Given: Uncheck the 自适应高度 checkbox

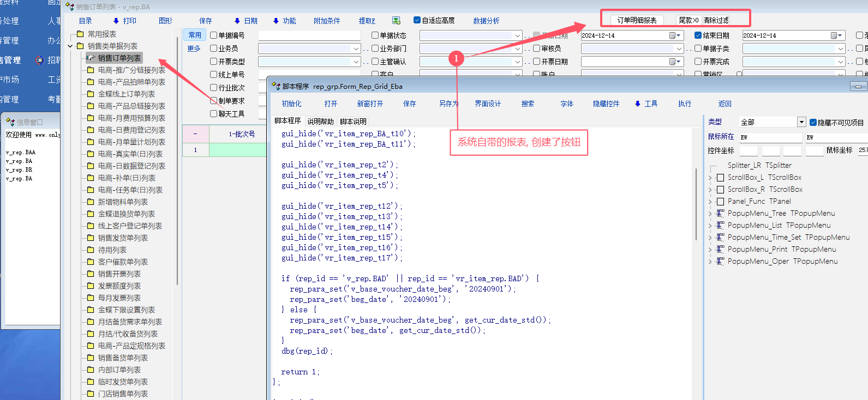Looking at the screenshot, I should [417, 21].
